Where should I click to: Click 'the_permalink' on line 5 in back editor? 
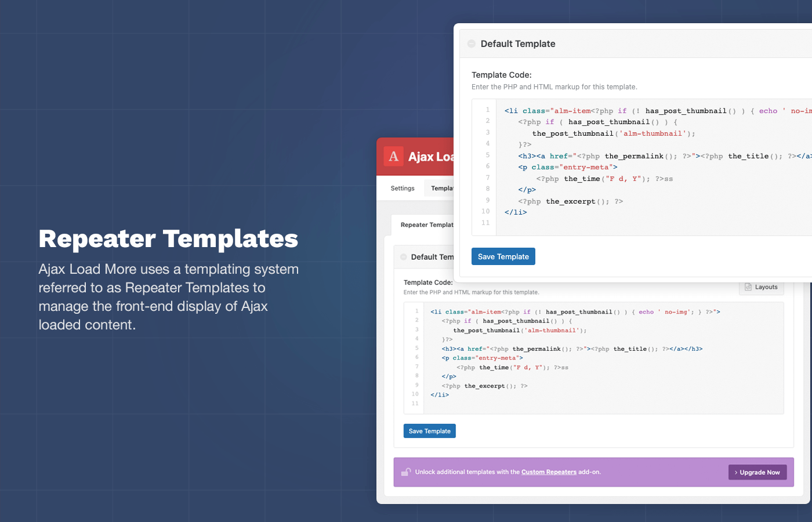pyautogui.click(x=536, y=349)
